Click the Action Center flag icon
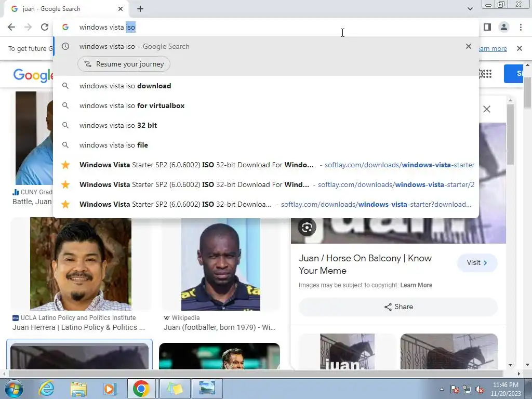532x399 pixels. click(455, 389)
